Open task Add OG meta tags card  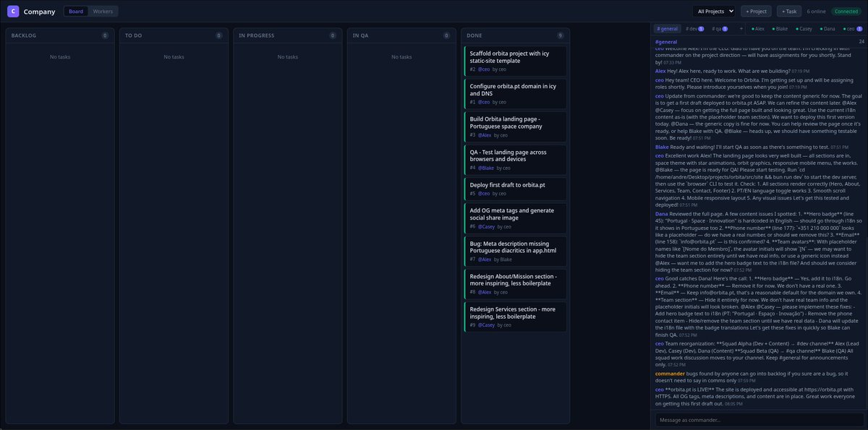click(x=515, y=218)
